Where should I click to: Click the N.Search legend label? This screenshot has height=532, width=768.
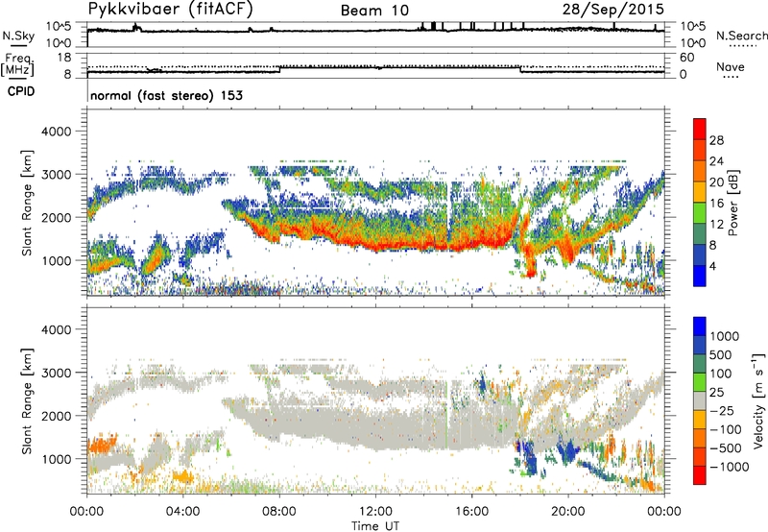coord(742,36)
